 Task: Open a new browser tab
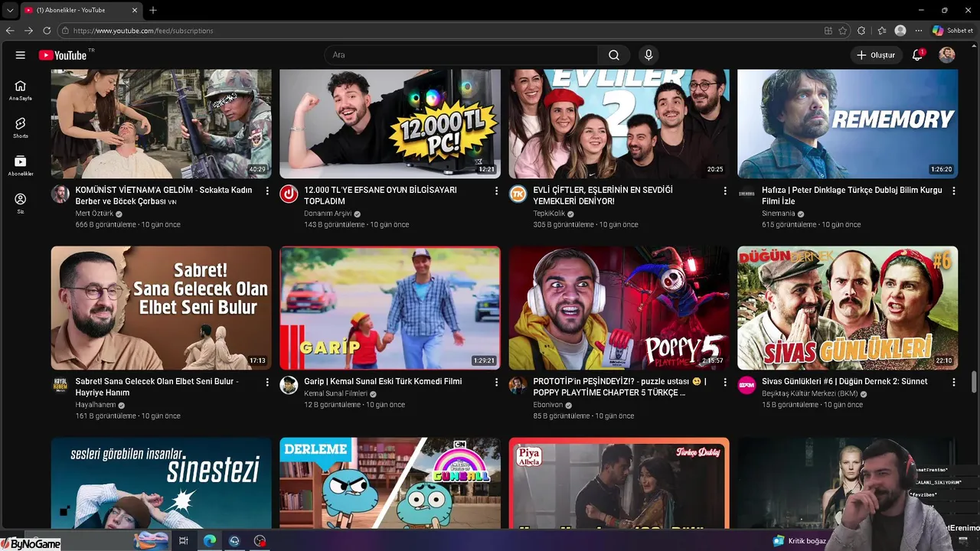coord(153,10)
